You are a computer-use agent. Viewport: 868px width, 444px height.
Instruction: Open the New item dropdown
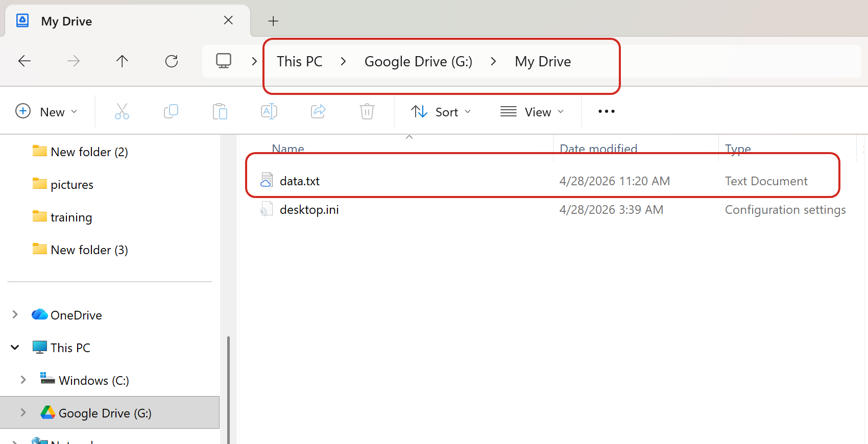click(47, 111)
